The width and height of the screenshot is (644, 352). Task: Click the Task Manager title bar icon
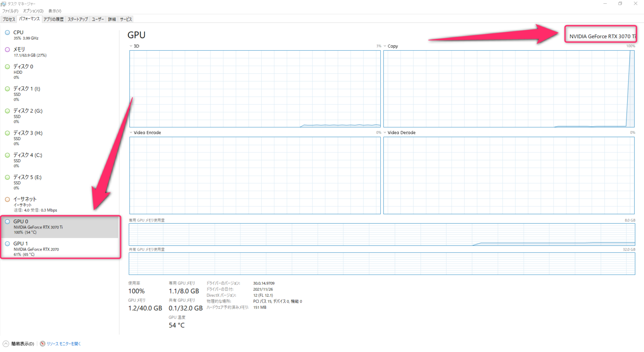tap(3, 3)
